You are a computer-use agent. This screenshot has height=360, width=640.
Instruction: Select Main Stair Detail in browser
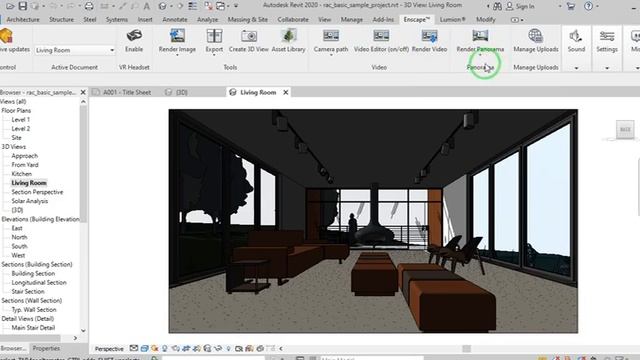pyautogui.click(x=33, y=327)
